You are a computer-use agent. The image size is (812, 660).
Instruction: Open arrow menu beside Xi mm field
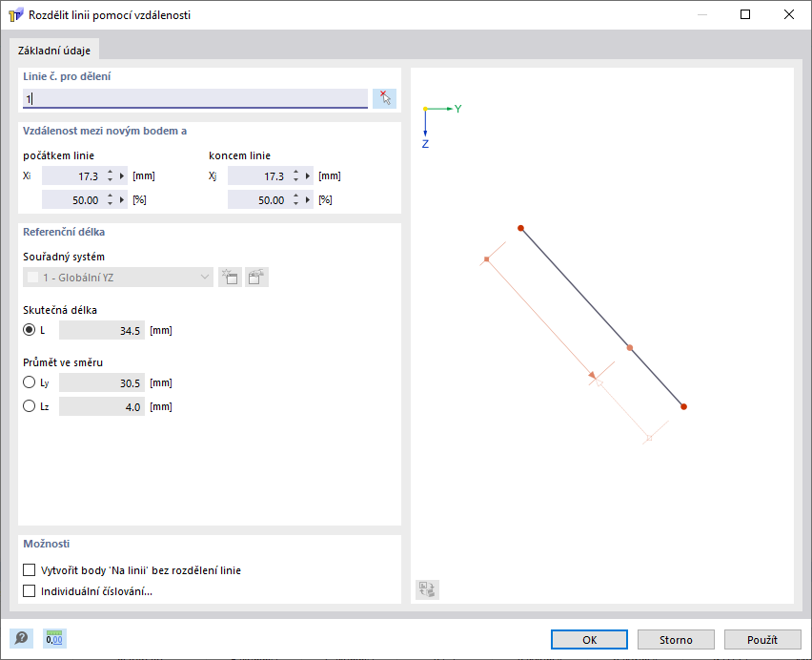tap(122, 176)
